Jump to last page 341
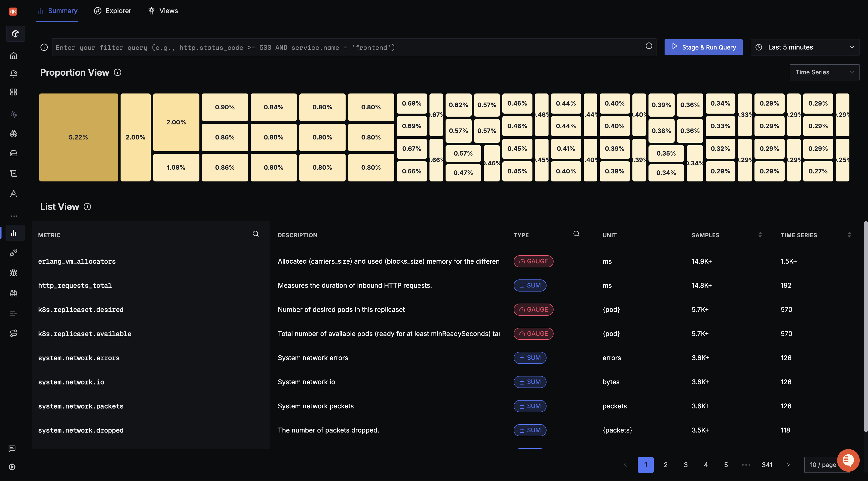The image size is (868, 481). click(x=767, y=465)
